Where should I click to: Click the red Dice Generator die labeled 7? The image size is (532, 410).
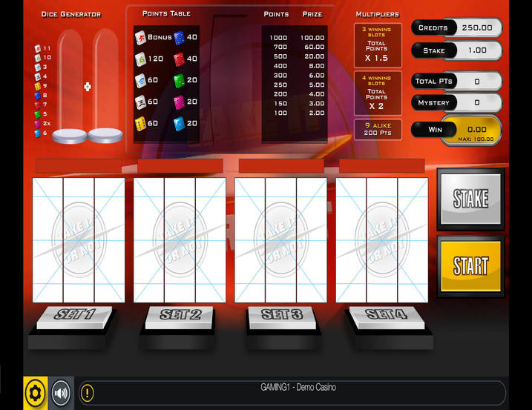[x=38, y=105]
